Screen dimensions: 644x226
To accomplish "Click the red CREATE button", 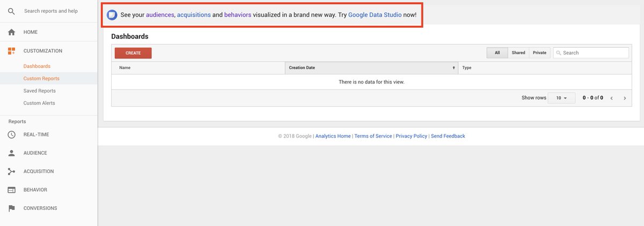I will (133, 53).
